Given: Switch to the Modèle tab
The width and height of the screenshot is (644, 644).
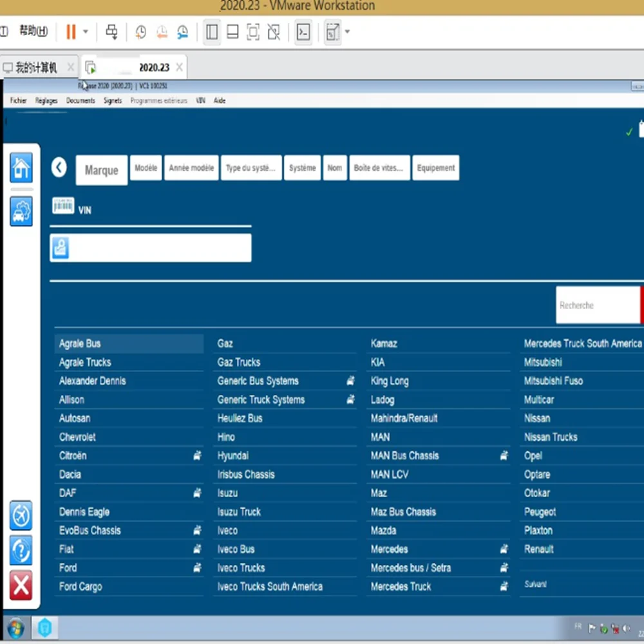Looking at the screenshot, I should point(146,168).
